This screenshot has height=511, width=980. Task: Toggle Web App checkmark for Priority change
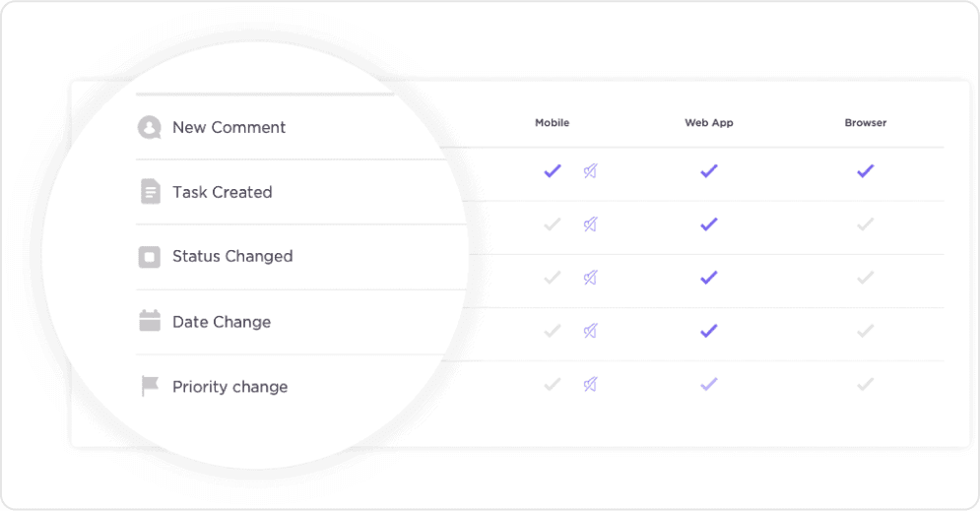point(709,384)
